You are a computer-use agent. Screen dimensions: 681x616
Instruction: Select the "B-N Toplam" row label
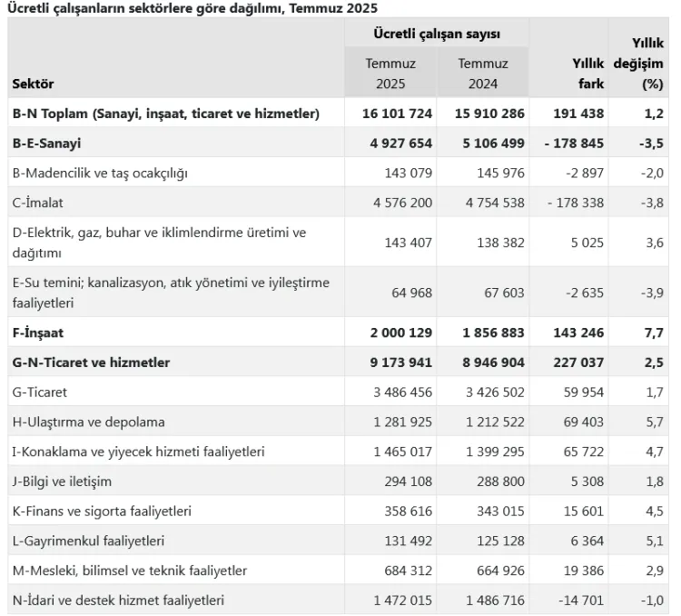tap(166, 114)
